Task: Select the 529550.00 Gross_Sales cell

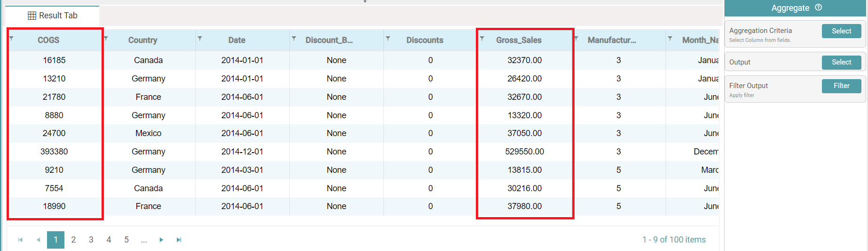Action: click(524, 152)
